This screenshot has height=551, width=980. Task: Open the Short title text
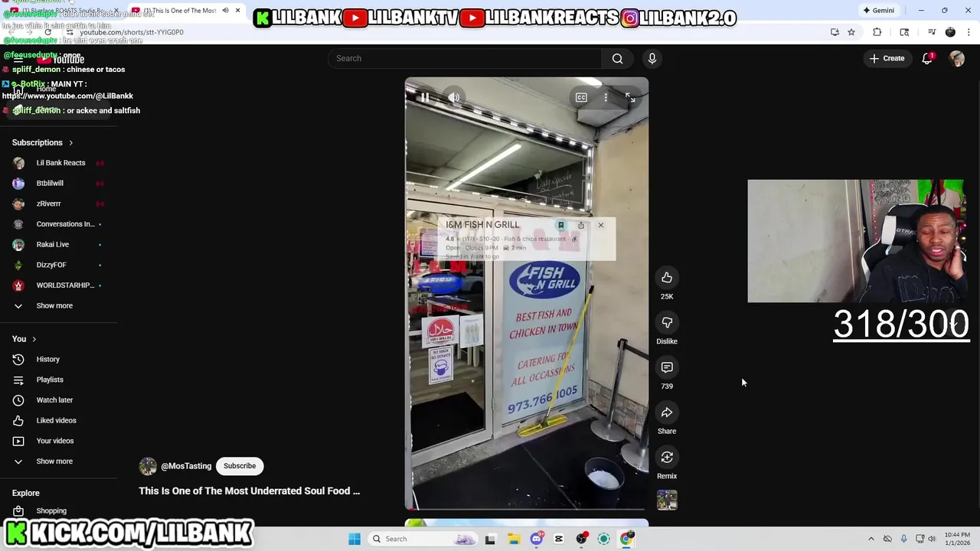[x=249, y=491]
